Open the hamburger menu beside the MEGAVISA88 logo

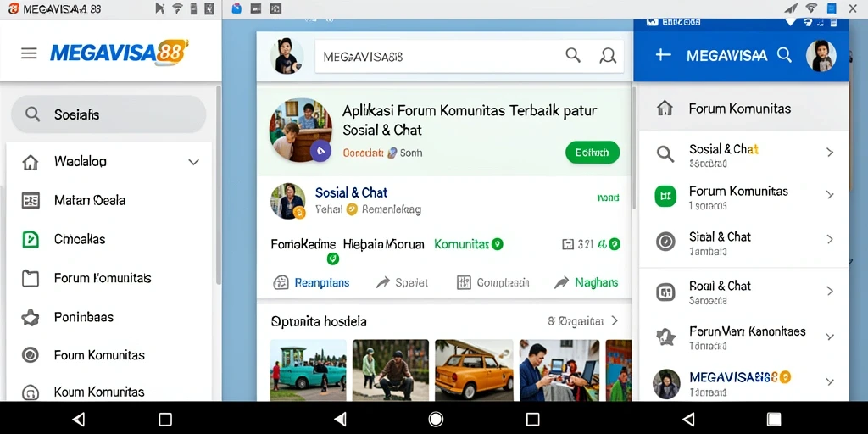pos(29,53)
